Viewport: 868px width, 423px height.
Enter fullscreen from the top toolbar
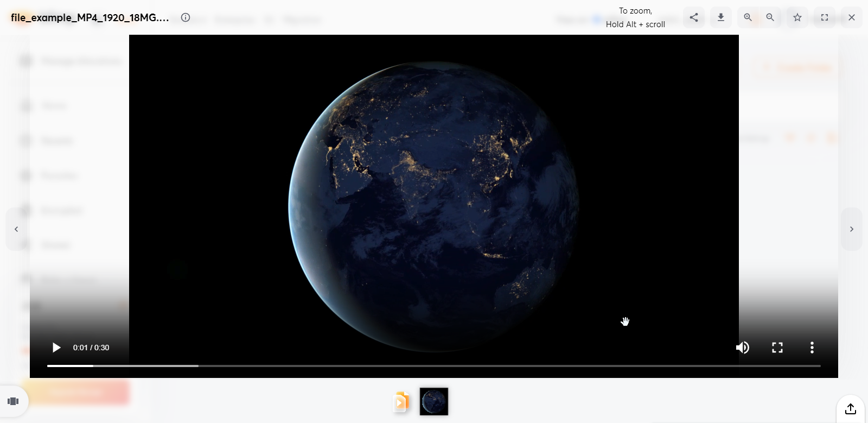[x=825, y=17]
